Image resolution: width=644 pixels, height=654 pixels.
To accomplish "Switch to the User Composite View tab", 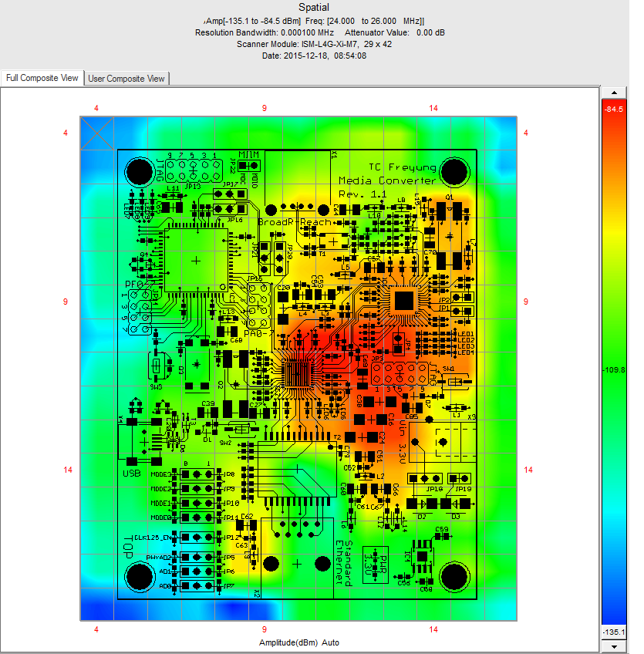I will (126, 79).
